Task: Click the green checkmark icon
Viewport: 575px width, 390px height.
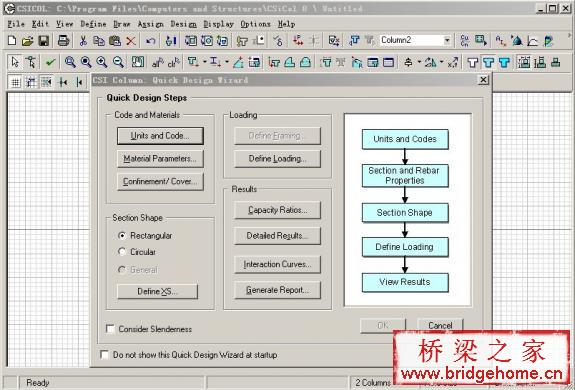Action: pyautogui.click(x=50, y=62)
